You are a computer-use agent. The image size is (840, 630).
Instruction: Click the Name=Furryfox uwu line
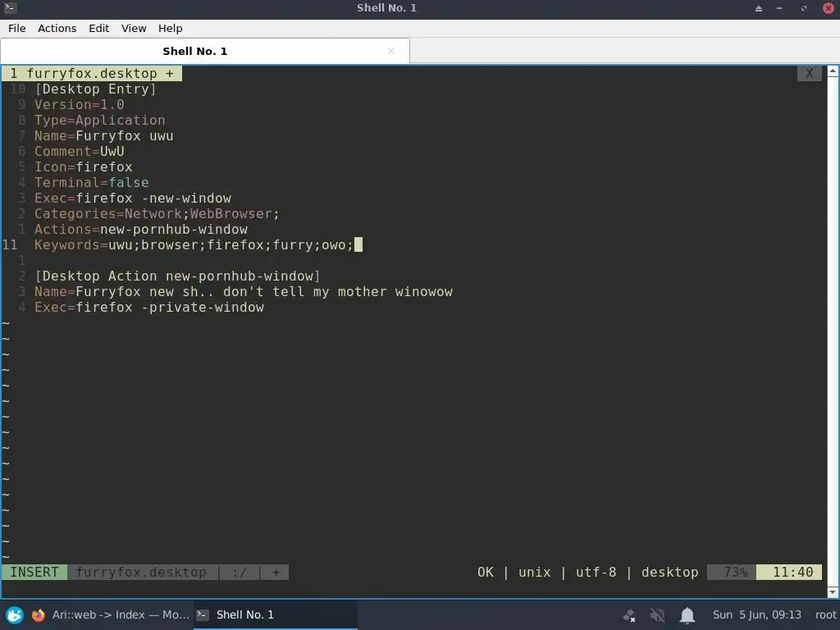click(x=104, y=135)
